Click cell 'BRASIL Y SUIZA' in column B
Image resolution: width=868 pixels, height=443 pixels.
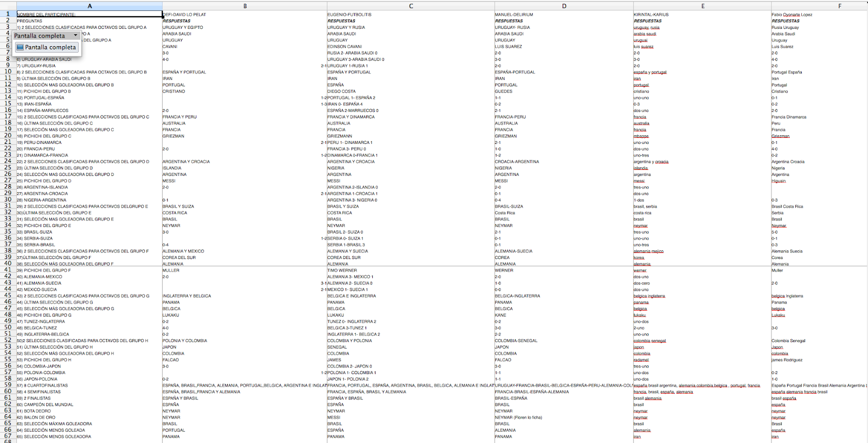click(x=178, y=206)
